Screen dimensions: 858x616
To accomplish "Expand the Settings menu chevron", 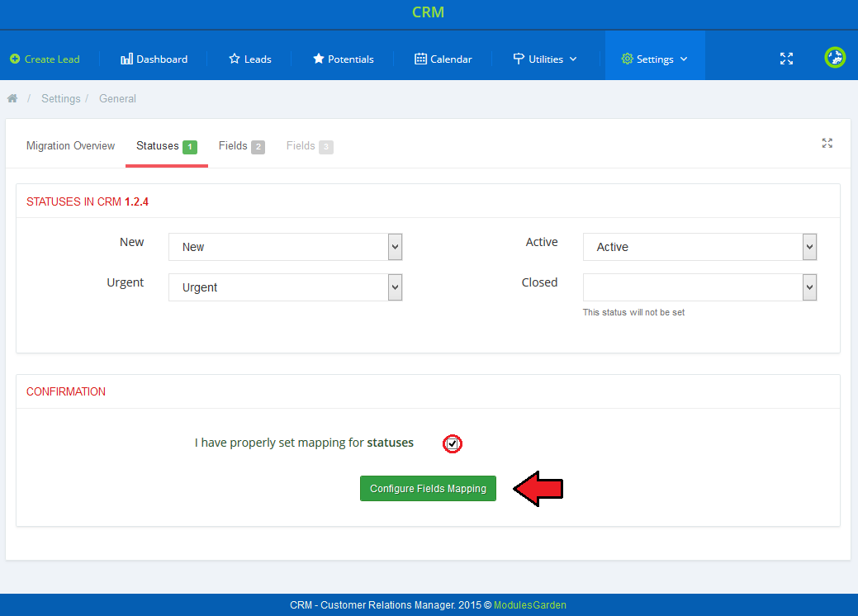I will (684, 59).
